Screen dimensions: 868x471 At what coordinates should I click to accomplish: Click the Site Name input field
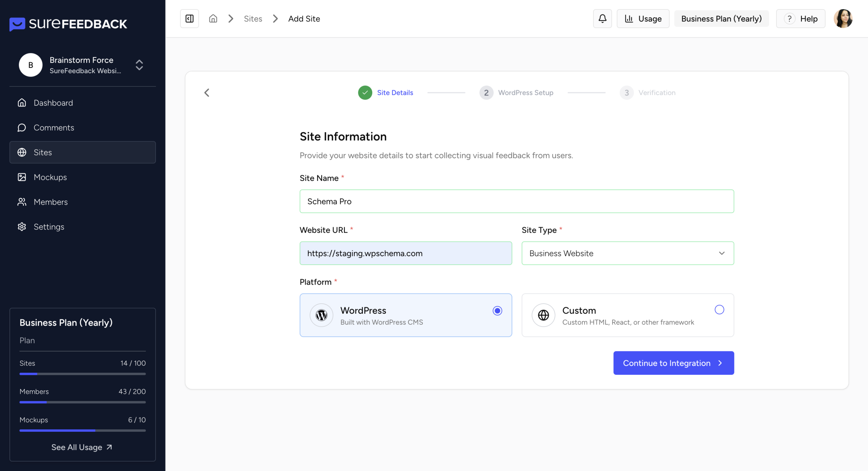[516, 201]
